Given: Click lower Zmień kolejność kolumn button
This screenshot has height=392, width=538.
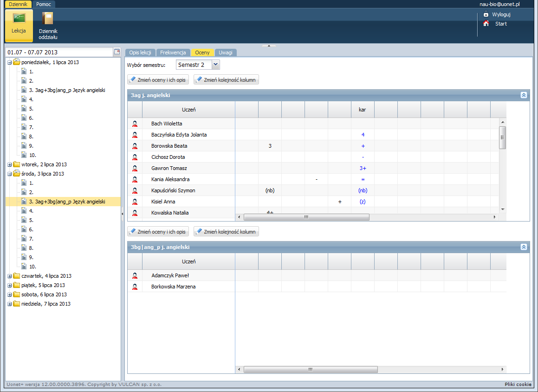Looking at the screenshot, I should click(226, 232).
